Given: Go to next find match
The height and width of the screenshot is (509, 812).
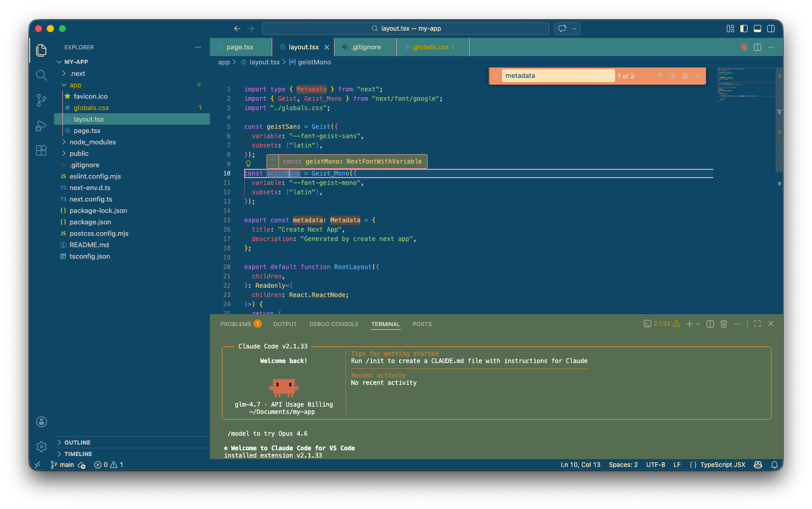Looking at the screenshot, I should pos(673,76).
